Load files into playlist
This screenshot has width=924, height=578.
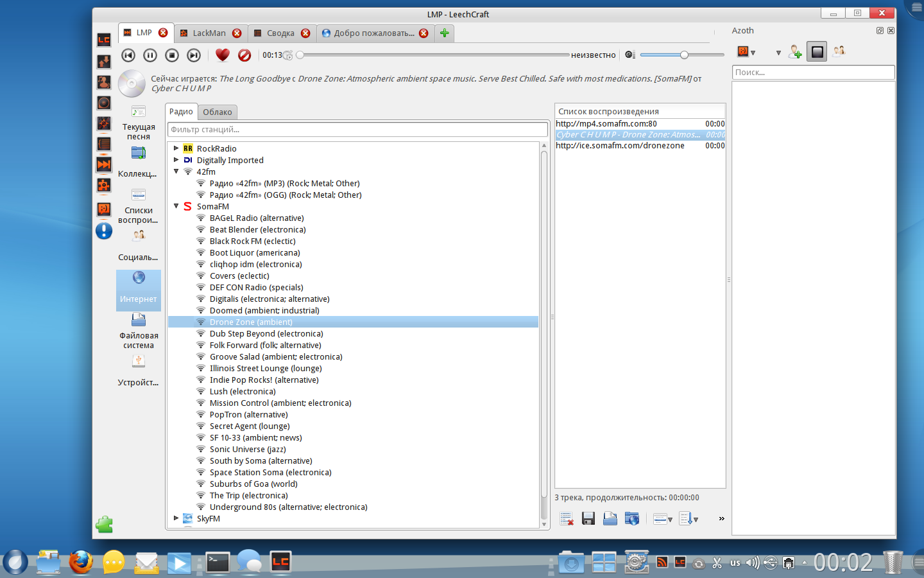pos(610,518)
